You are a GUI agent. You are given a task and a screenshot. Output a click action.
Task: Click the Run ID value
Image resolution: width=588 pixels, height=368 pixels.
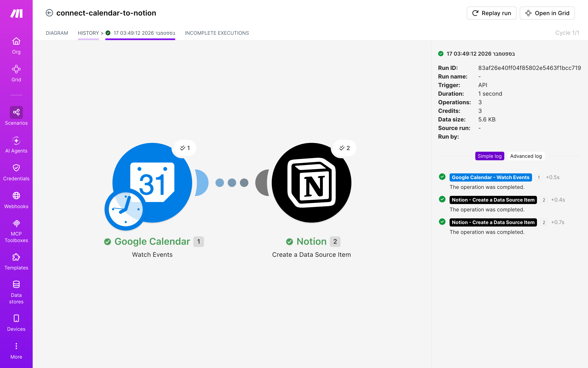click(x=529, y=68)
